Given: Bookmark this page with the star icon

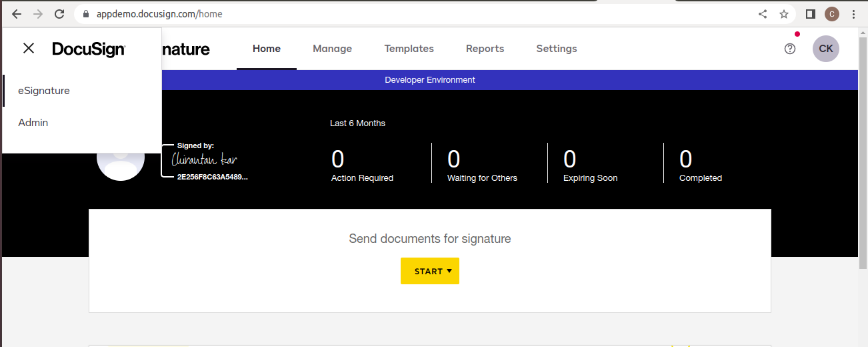Looking at the screenshot, I should pos(784,14).
